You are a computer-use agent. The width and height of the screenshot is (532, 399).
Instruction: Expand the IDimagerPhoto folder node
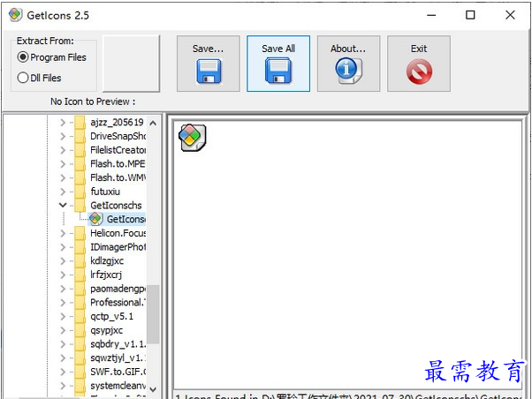63,247
